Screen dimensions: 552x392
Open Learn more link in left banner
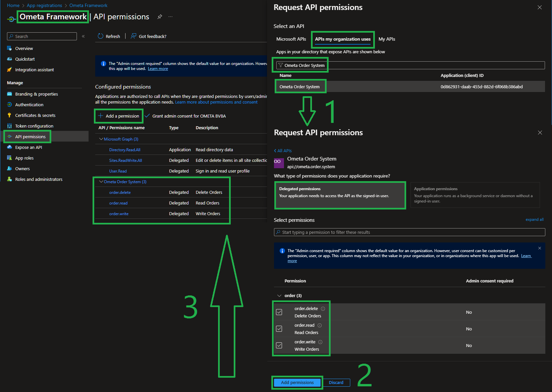[x=158, y=69]
